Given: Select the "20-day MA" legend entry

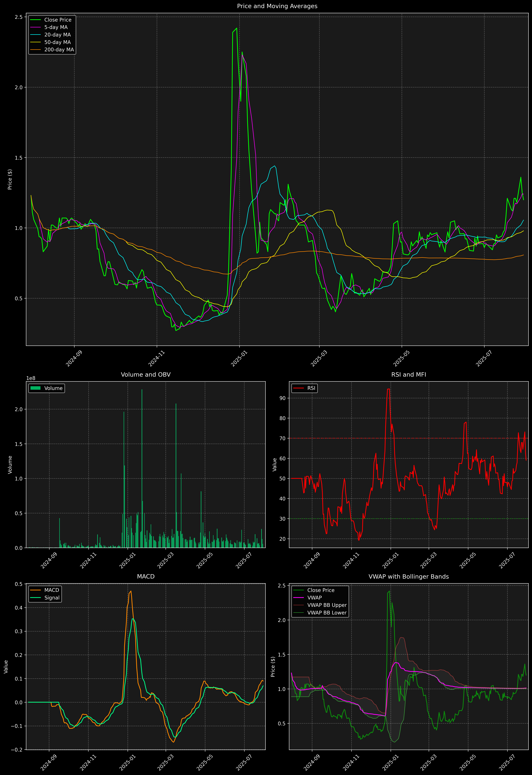Looking at the screenshot, I should 57,35.
